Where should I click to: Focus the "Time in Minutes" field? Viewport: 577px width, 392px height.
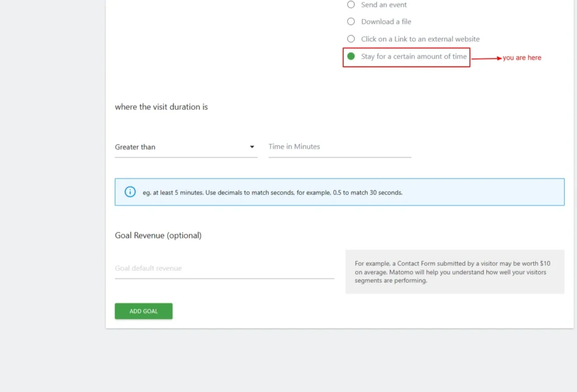click(x=339, y=147)
